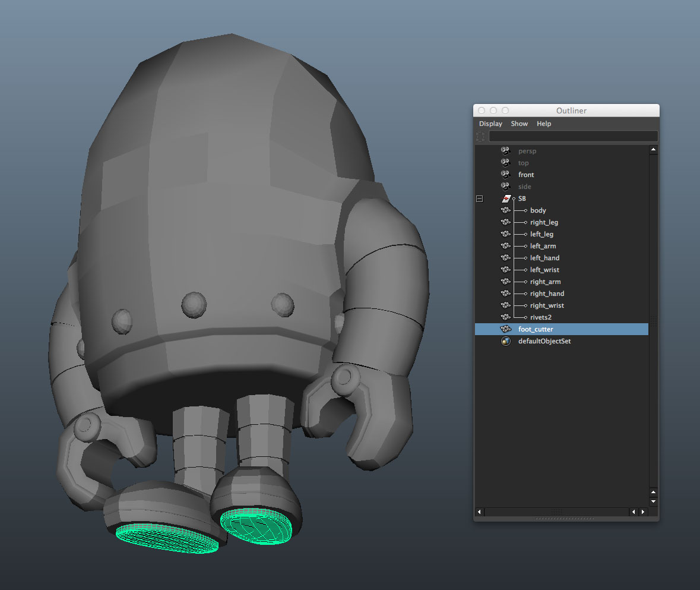Viewport: 700px width, 590px height.
Task: Click the rivets2 mesh icon
Action: point(506,317)
